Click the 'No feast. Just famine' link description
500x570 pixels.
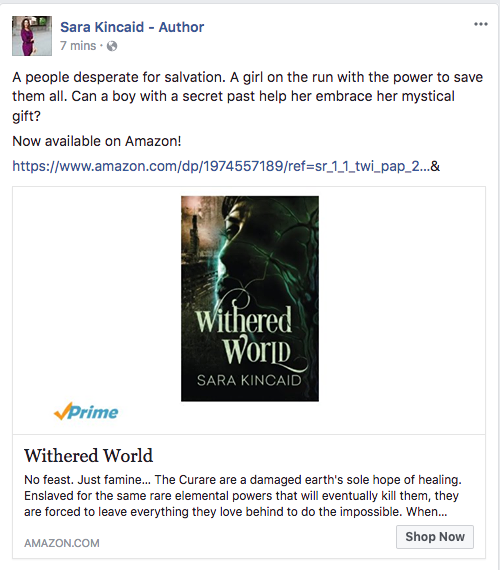click(243, 495)
